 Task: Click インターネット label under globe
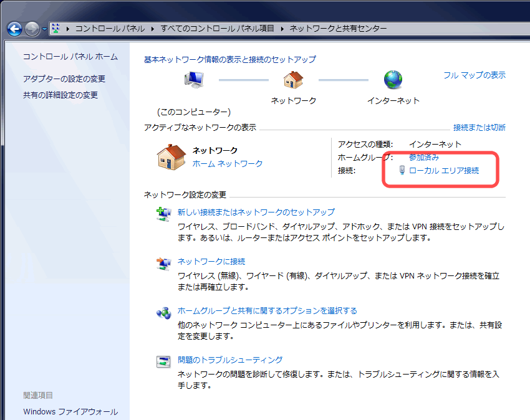coord(393,101)
